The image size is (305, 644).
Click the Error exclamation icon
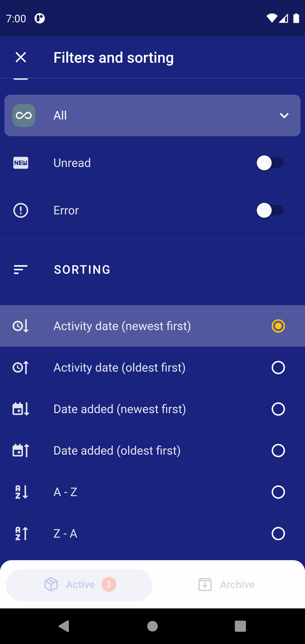pos(21,210)
